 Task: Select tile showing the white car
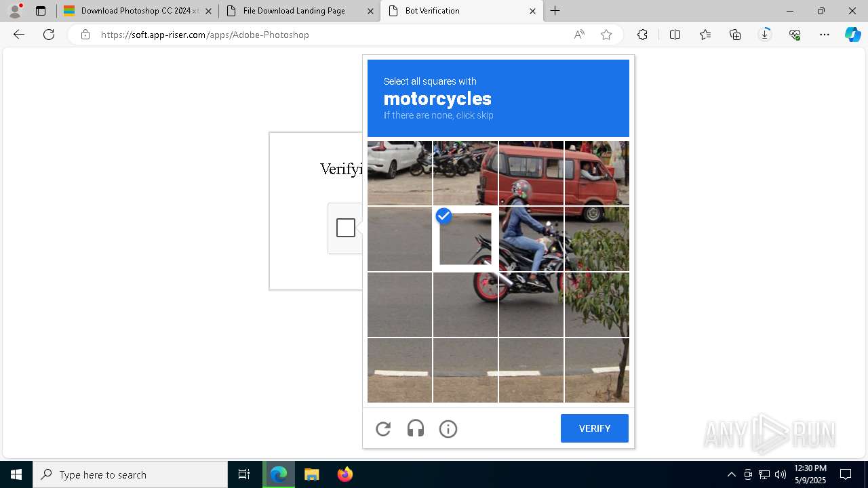coord(399,173)
